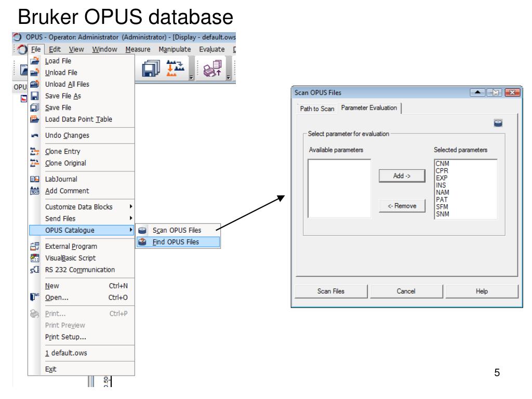The width and height of the screenshot is (532, 399).
Task: Open the Measure menu
Action: click(x=138, y=49)
